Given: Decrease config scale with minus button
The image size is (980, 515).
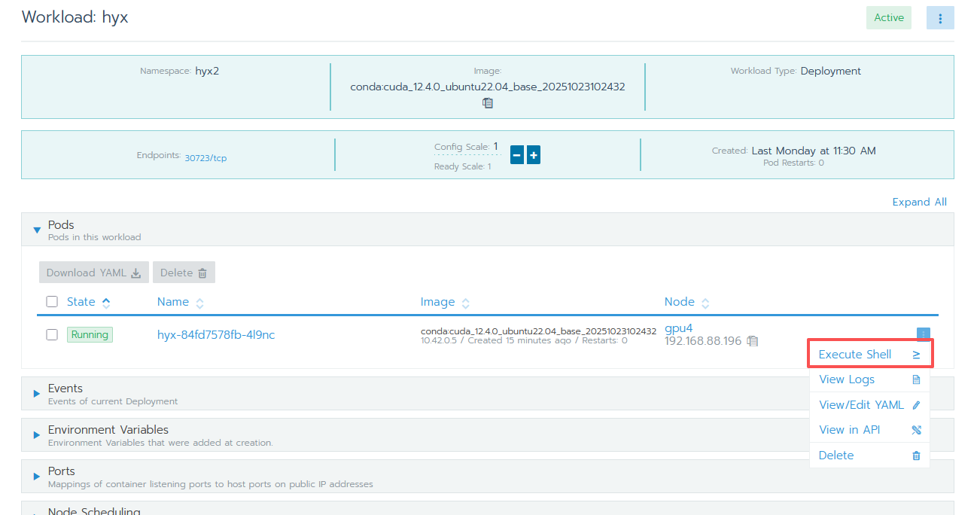Looking at the screenshot, I should coord(517,155).
